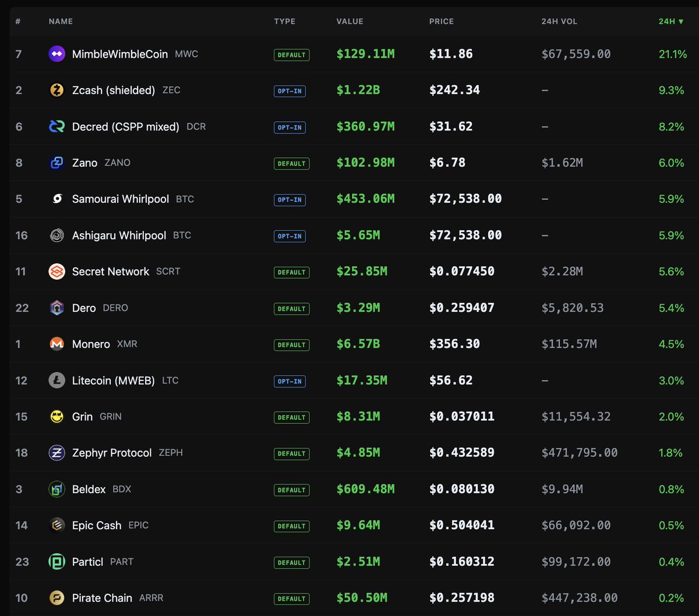
Task: Click the Secret Network logo icon
Action: click(57, 272)
